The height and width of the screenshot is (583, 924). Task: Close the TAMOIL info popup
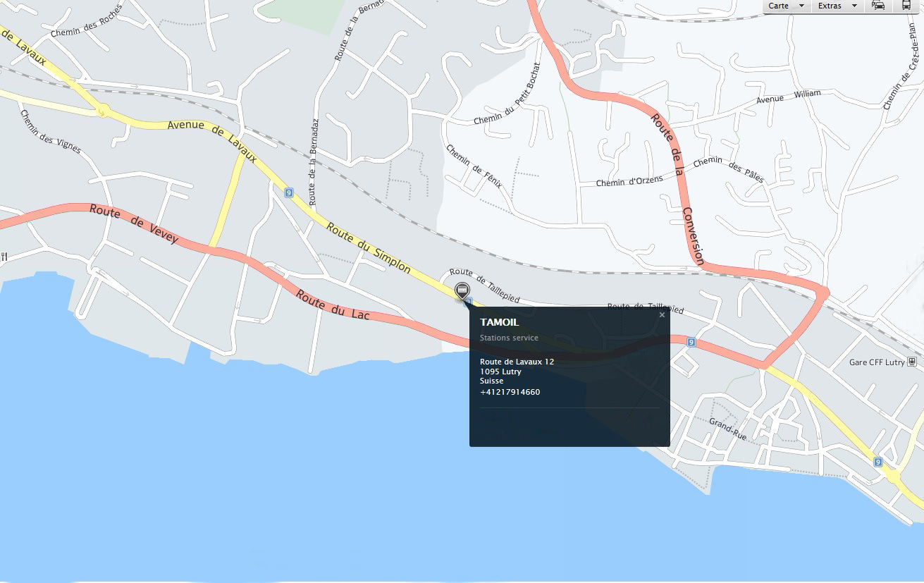click(x=662, y=315)
